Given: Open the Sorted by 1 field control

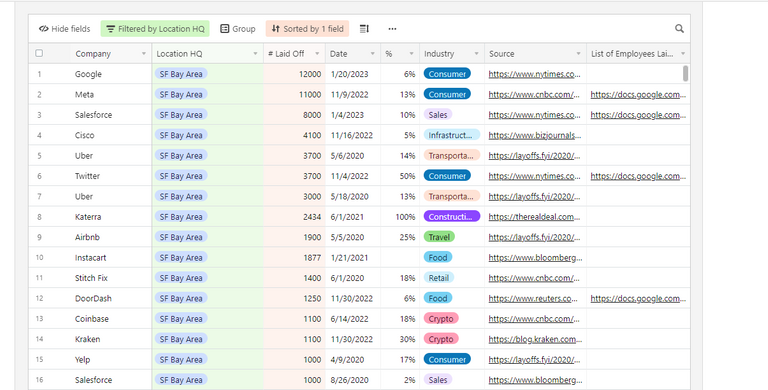Looking at the screenshot, I should (307, 29).
